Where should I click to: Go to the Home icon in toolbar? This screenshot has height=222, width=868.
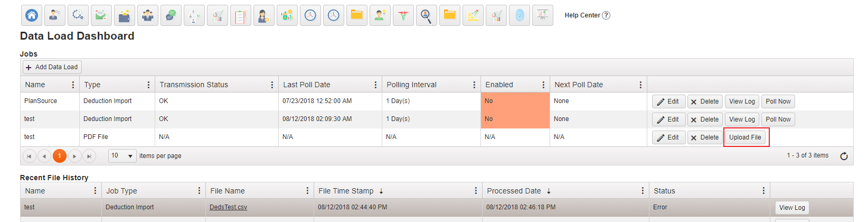[32, 15]
